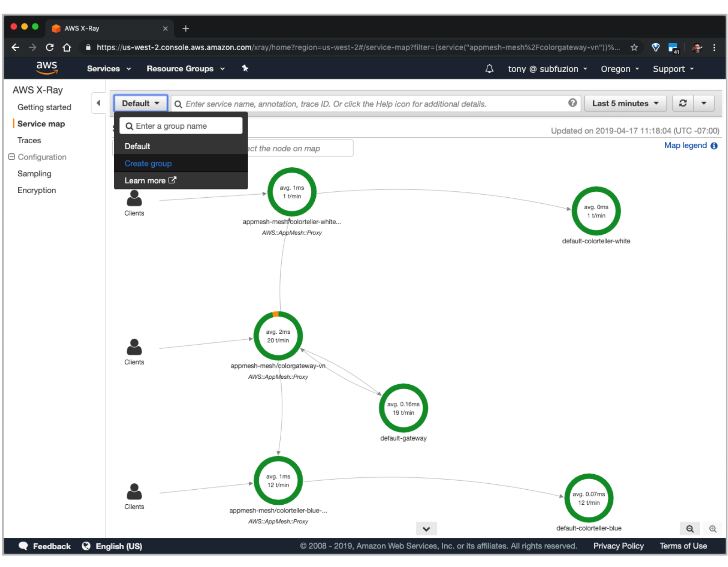This screenshot has height=567, width=728.
Task: Click the AWS X-Ray sidebar title
Action: click(x=38, y=90)
